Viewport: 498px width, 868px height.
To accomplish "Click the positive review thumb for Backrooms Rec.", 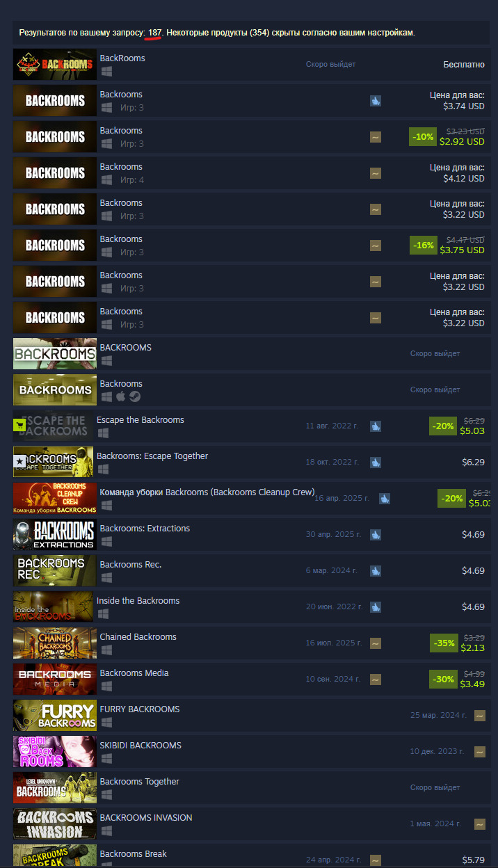I will tap(376, 570).
